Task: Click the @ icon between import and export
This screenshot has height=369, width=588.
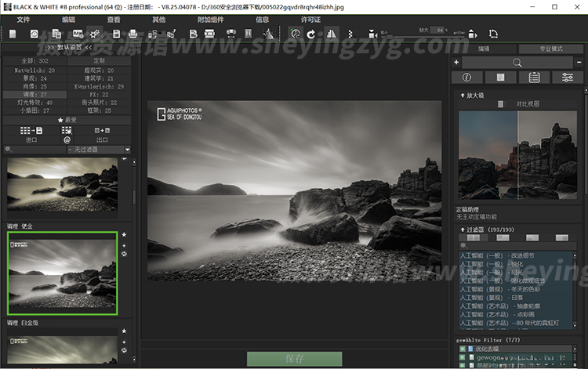Action: click(67, 139)
